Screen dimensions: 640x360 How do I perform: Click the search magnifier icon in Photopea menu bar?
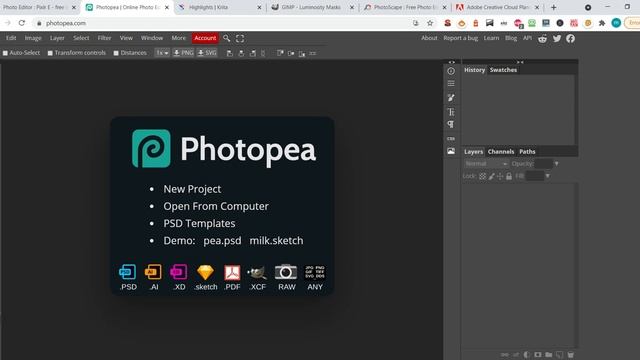pyautogui.click(x=227, y=38)
